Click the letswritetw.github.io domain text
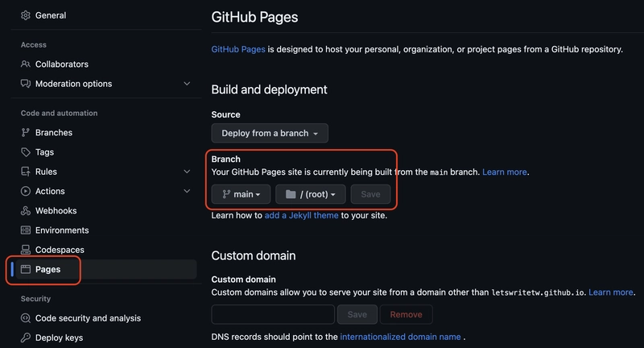 click(538, 292)
